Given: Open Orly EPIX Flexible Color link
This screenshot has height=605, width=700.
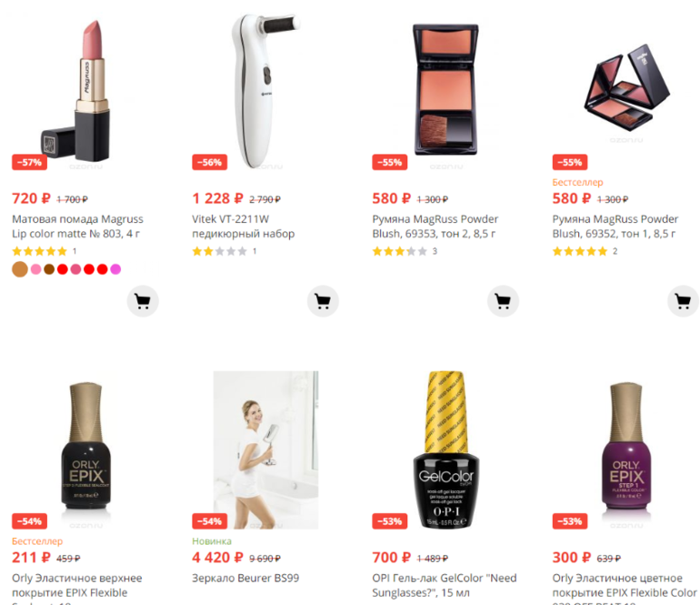Looking at the screenshot, I should tap(625, 588).
